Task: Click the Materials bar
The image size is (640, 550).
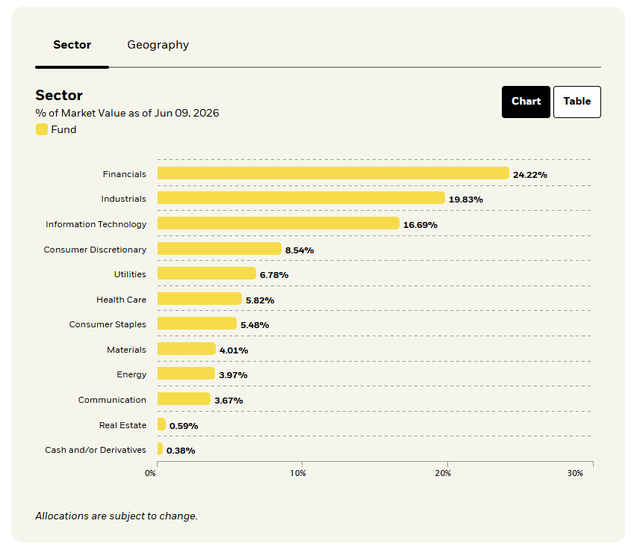Action: [187, 348]
